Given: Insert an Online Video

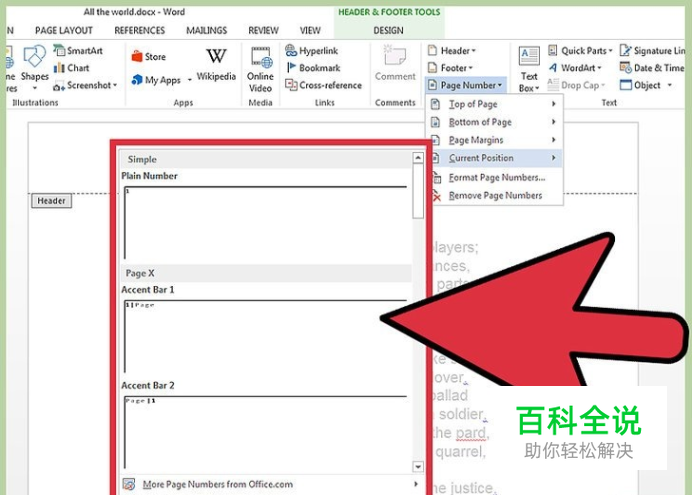Looking at the screenshot, I should pyautogui.click(x=260, y=69).
